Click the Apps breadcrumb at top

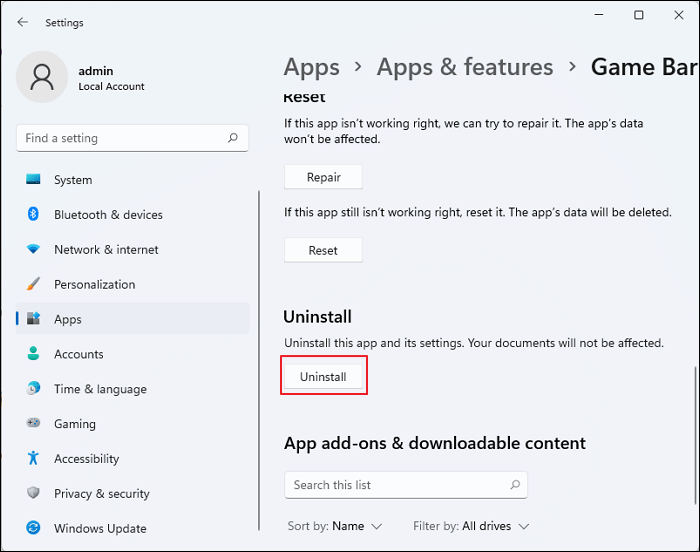pos(311,67)
